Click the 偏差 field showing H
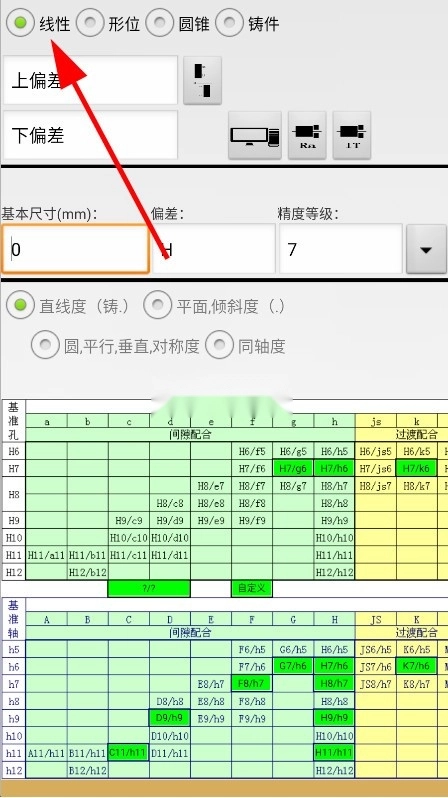 coord(214,249)
